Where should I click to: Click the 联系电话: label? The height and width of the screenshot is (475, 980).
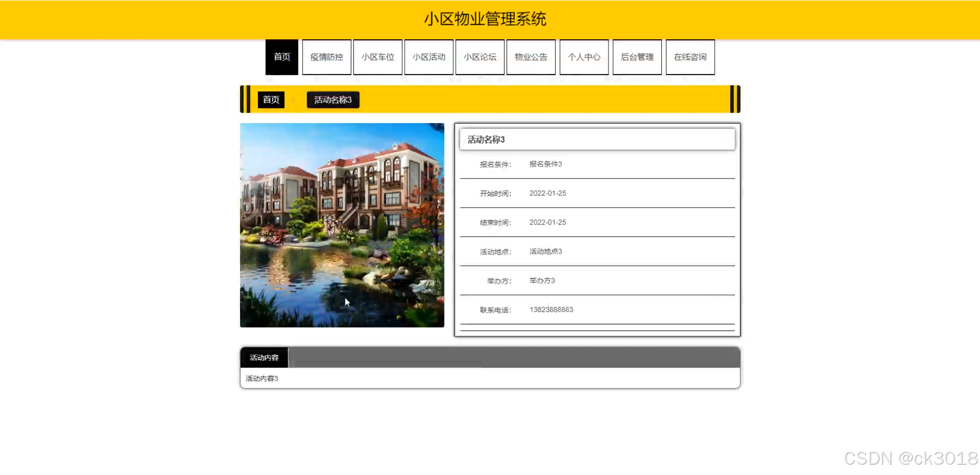[x=495, y=310]
